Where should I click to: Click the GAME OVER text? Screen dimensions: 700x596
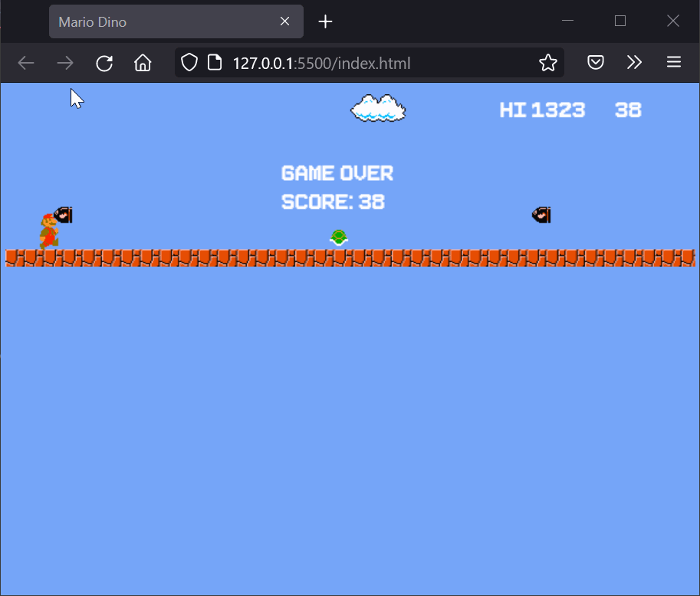(337, 173)
